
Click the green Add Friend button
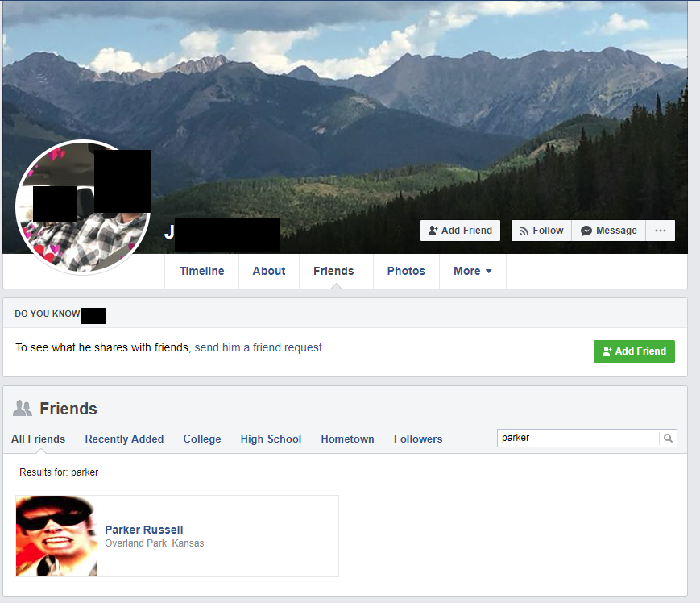pyautogui.click(x=634, y=351)
